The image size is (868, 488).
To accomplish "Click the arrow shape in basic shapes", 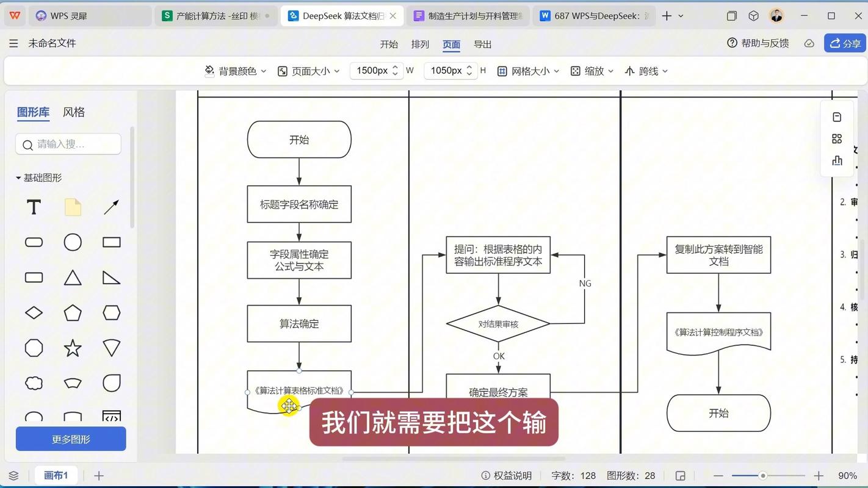I will click(111, 207).
